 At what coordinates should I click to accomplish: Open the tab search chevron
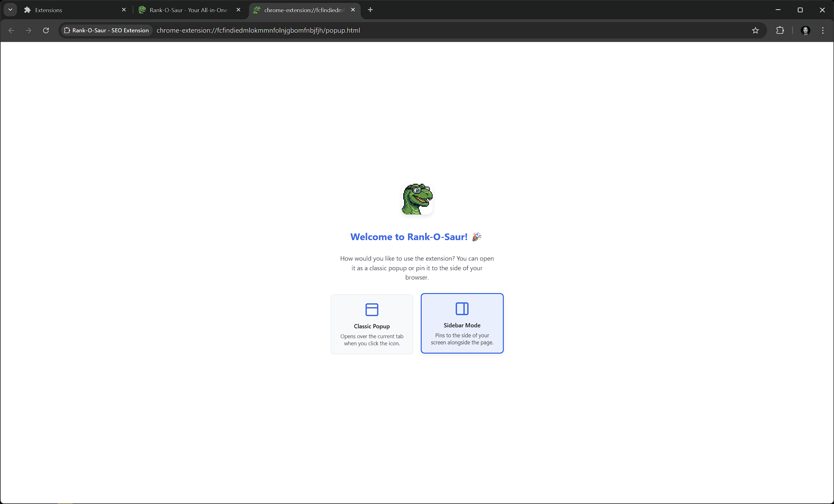coord(10,10)
